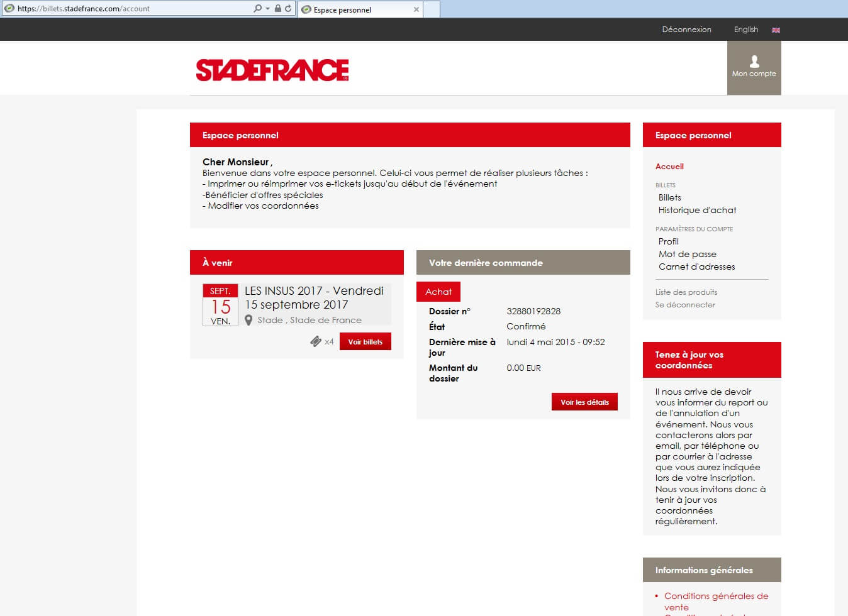Close the Espace personnel browser tab
The image size is (848, 616).
(416, 9)
